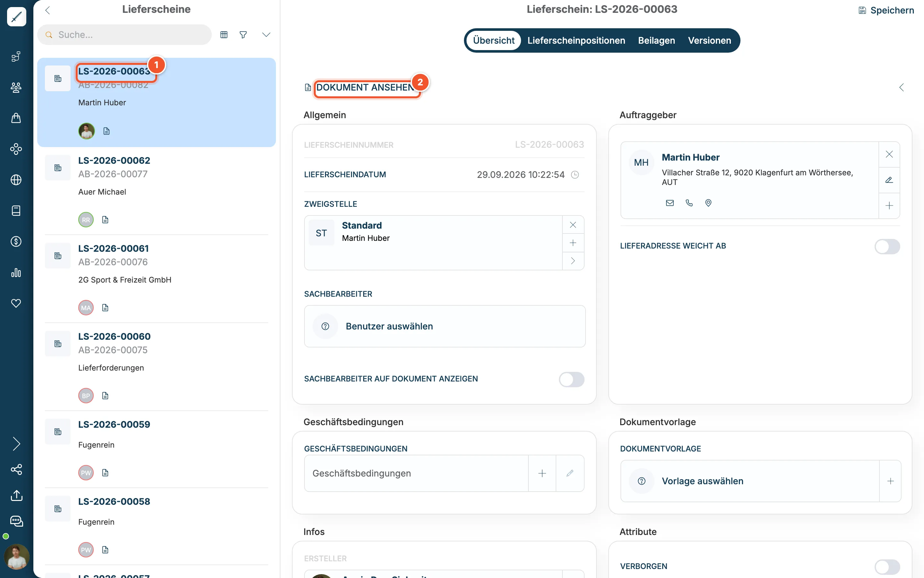Open the Beilagen tab
The image size is (924, 578).
(656, 40)
